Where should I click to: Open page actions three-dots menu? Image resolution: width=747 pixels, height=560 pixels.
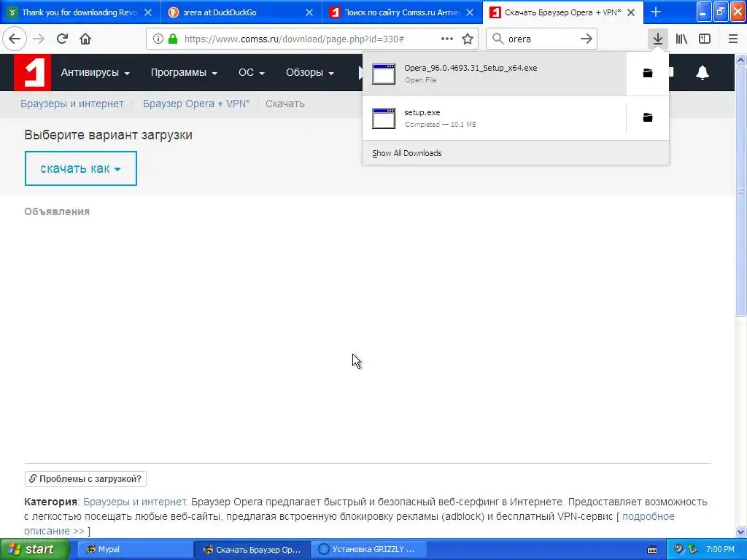tap(447, 39)
